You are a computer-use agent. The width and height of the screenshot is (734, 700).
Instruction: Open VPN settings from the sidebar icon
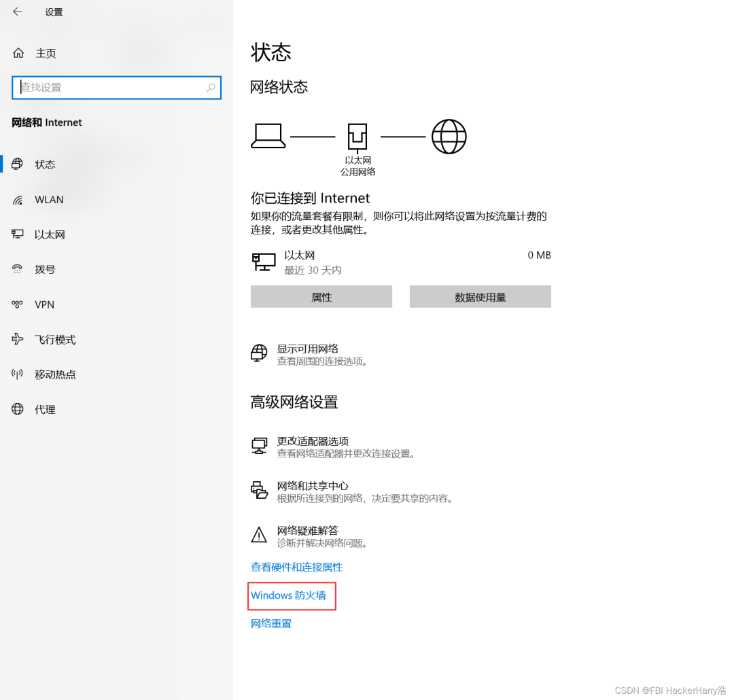(x=17, y=304)
